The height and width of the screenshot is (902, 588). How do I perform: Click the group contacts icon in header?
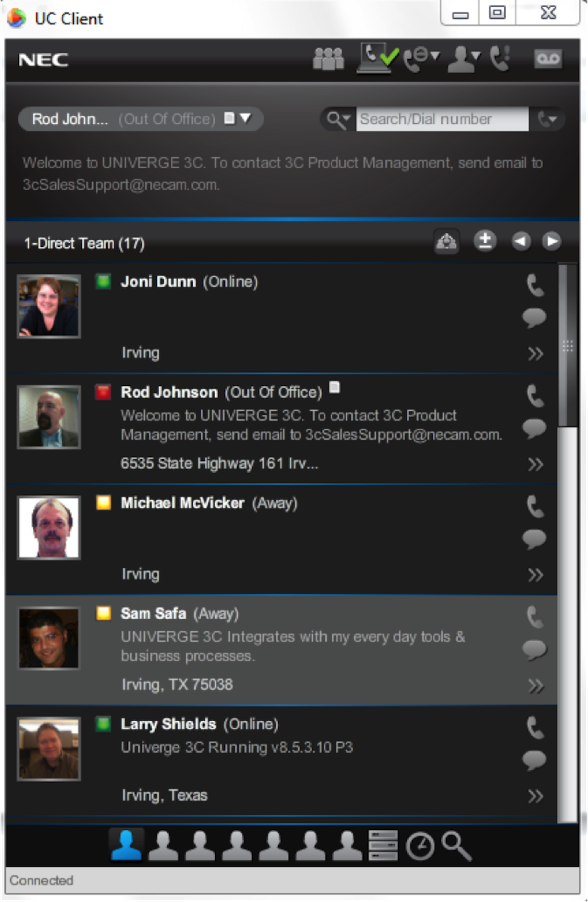328,59
